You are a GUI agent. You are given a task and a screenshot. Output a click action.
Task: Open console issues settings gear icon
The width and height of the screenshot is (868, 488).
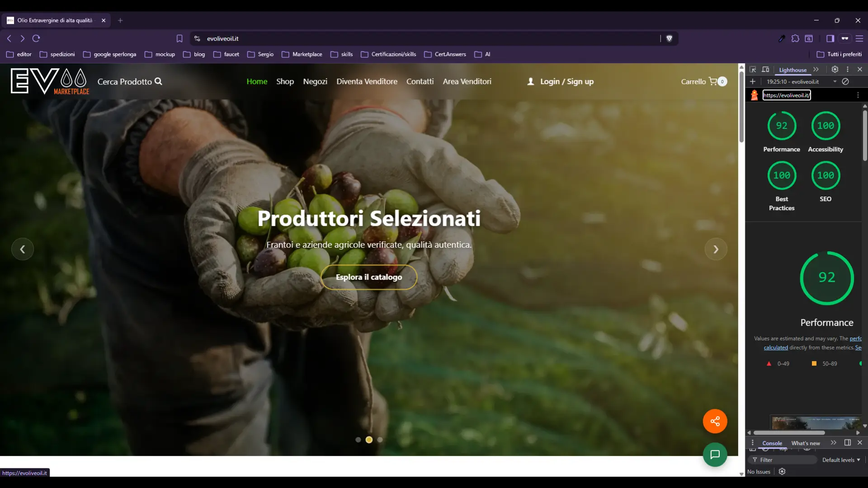(782, 472)
